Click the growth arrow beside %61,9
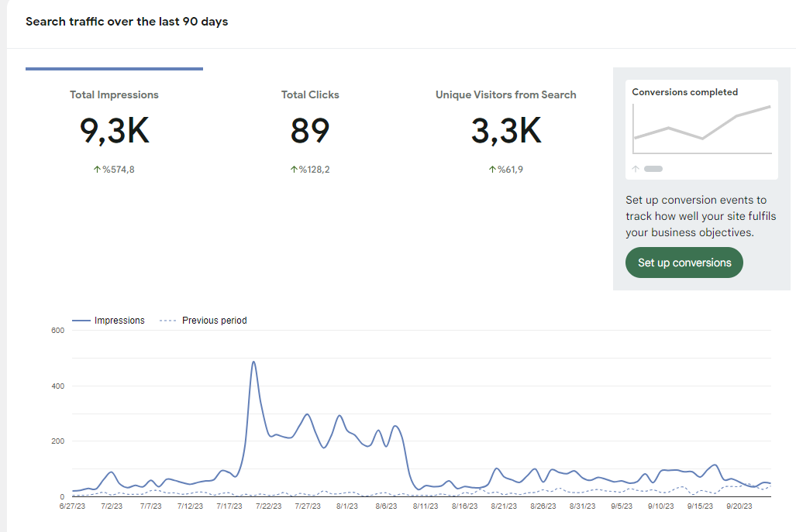The image size is (796, 532). pyautogui.click(x=492, y=170)
